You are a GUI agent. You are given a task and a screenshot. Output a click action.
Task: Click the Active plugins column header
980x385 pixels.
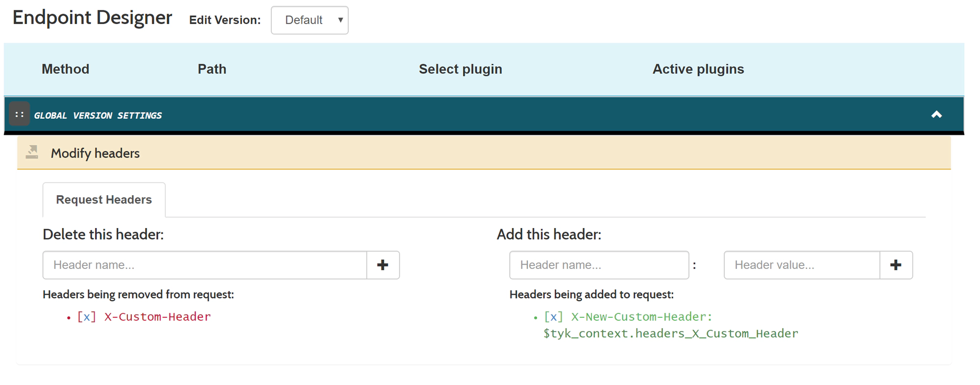698,69
